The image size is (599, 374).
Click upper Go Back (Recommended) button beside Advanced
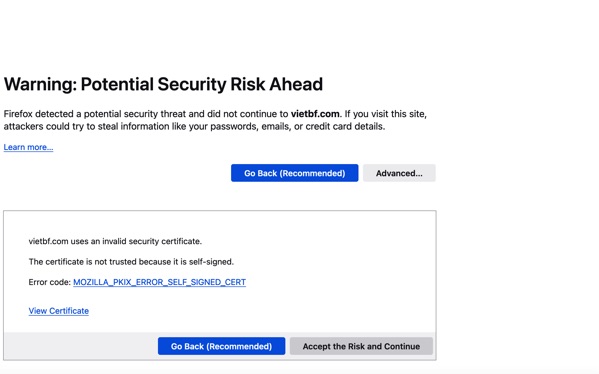(x=295, y=173)
